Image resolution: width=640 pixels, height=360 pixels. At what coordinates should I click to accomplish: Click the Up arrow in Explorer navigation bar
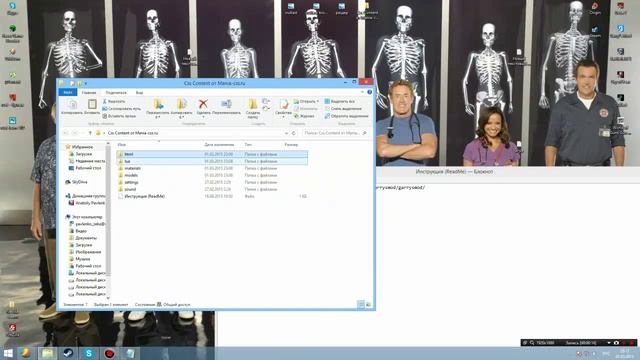[90, 133]
